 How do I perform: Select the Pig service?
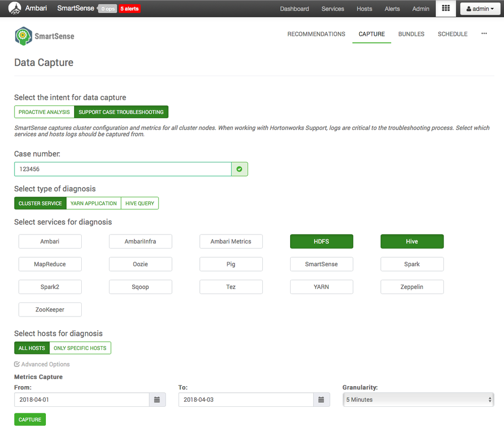(x=231, y=264)
